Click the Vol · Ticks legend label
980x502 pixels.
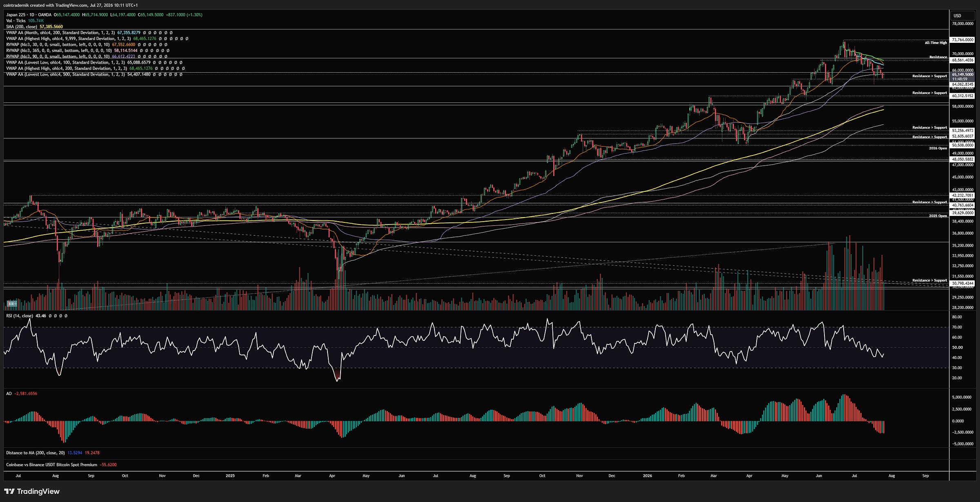click(16, 21)
